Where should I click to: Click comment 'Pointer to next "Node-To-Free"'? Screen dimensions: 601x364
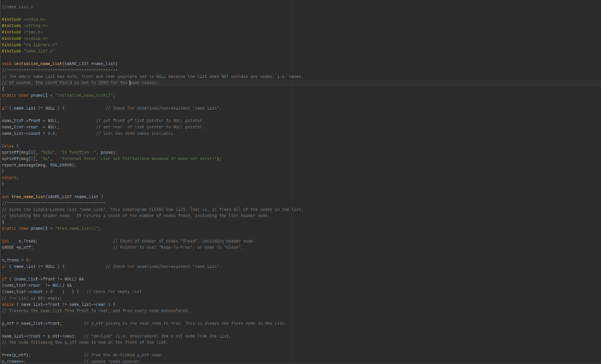[x=178, y=247]
